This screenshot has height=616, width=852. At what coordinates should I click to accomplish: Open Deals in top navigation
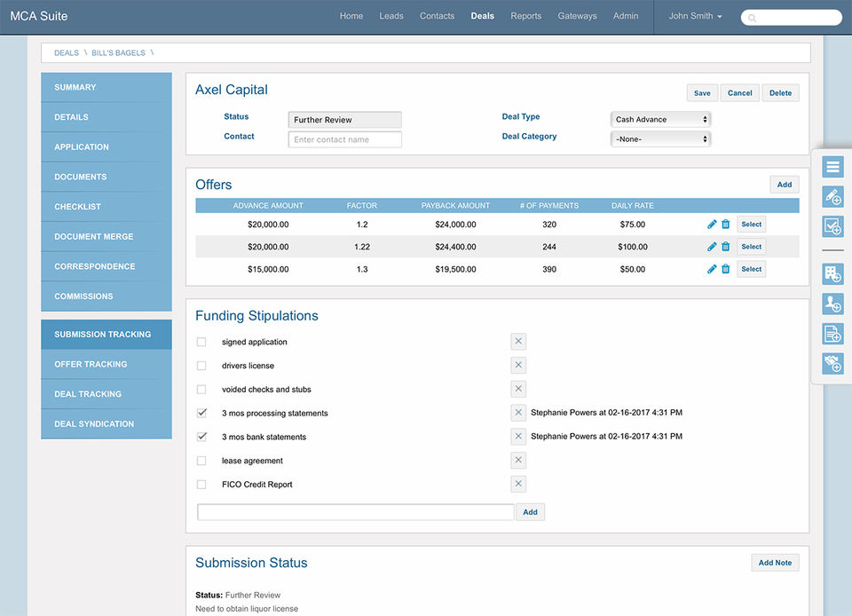(483, 16)
